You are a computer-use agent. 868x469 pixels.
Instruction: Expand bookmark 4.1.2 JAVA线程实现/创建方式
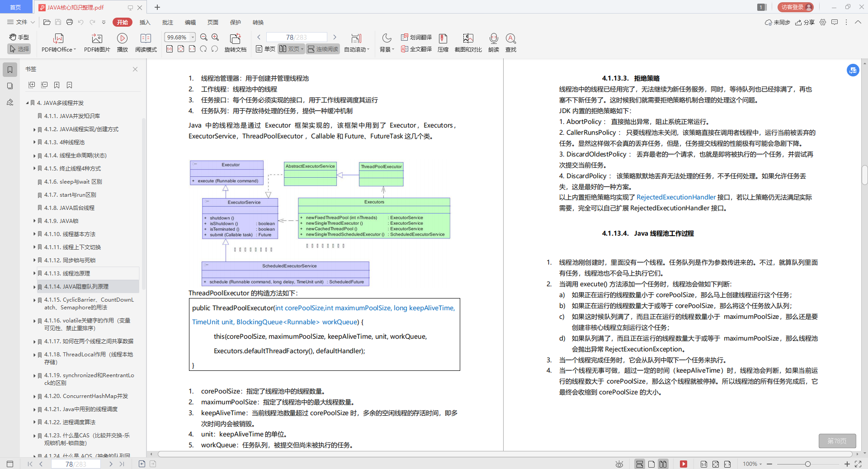(35, 129)
